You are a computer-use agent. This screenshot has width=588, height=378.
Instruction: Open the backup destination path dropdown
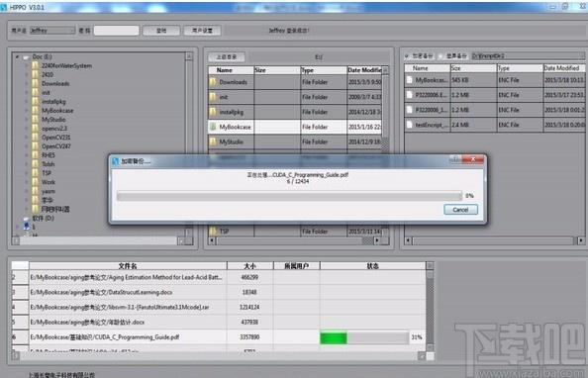[528, 55]
